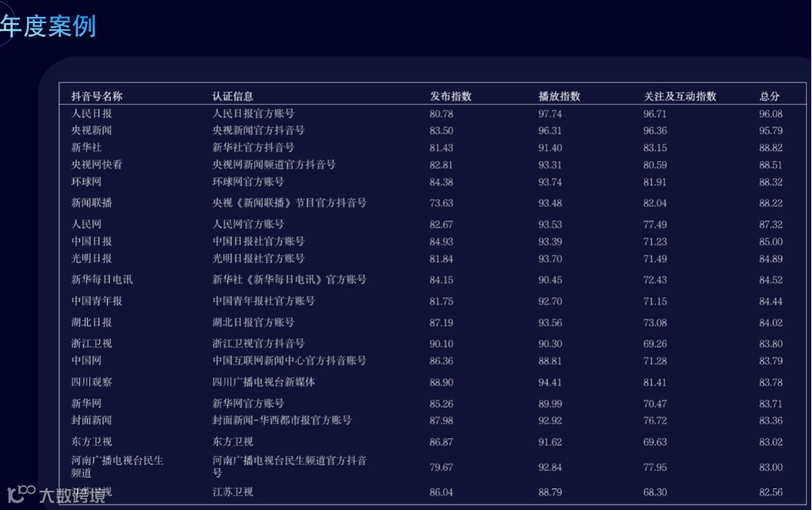Click the 94.41 play index value
812x510 pixels.
pyautogui.click(x=550, y=383)
